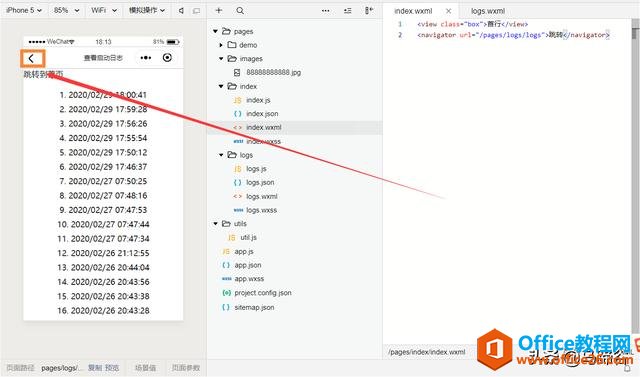This screenshot has height=377, width=640.
Task: Click the hide file panel icon
Action: (x=369, y=11)
